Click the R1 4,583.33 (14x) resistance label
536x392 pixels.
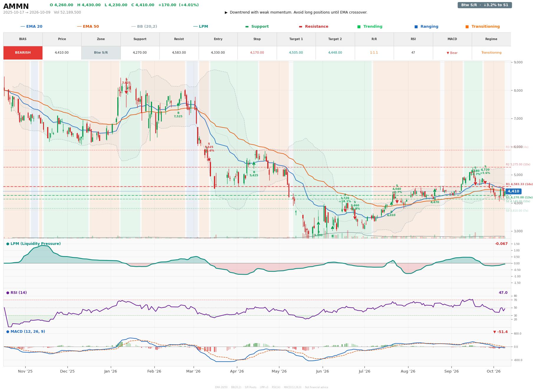tap(519, 184)
